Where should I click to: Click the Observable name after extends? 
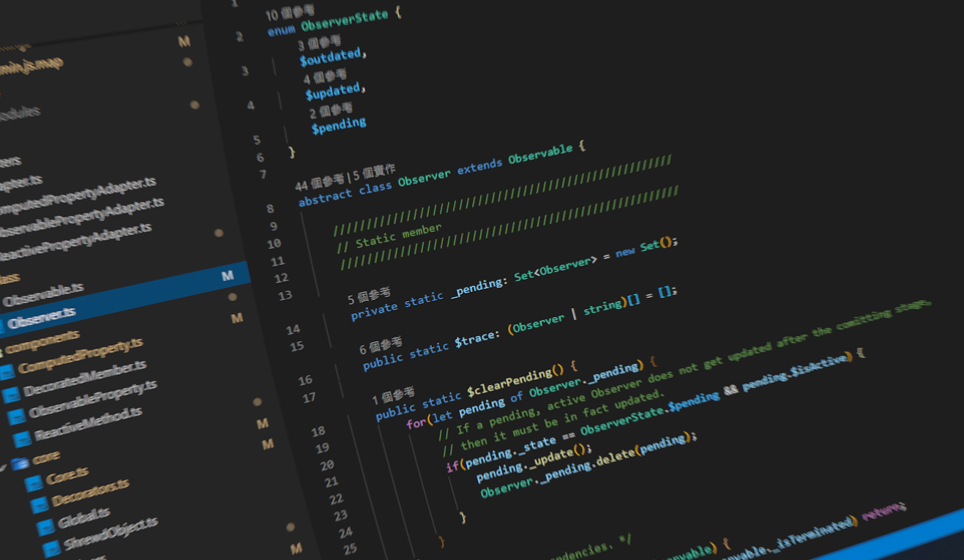540,153
